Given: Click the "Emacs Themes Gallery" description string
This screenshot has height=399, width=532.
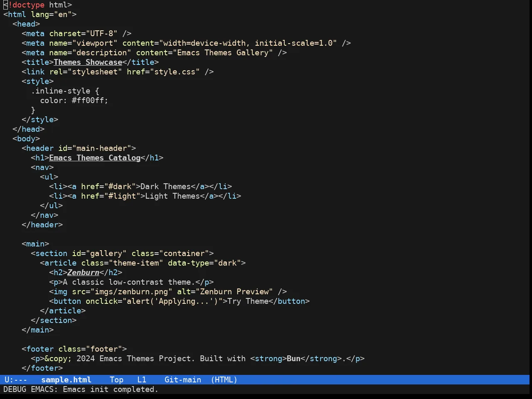Looking at the screenshot, I should click(x=223, y=52).
